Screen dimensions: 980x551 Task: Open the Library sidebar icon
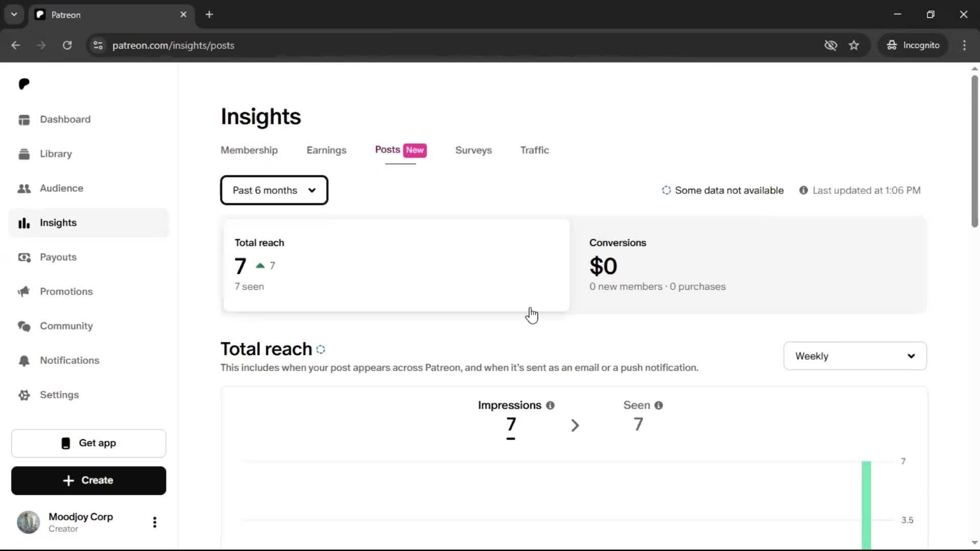(x=24, y=154)
